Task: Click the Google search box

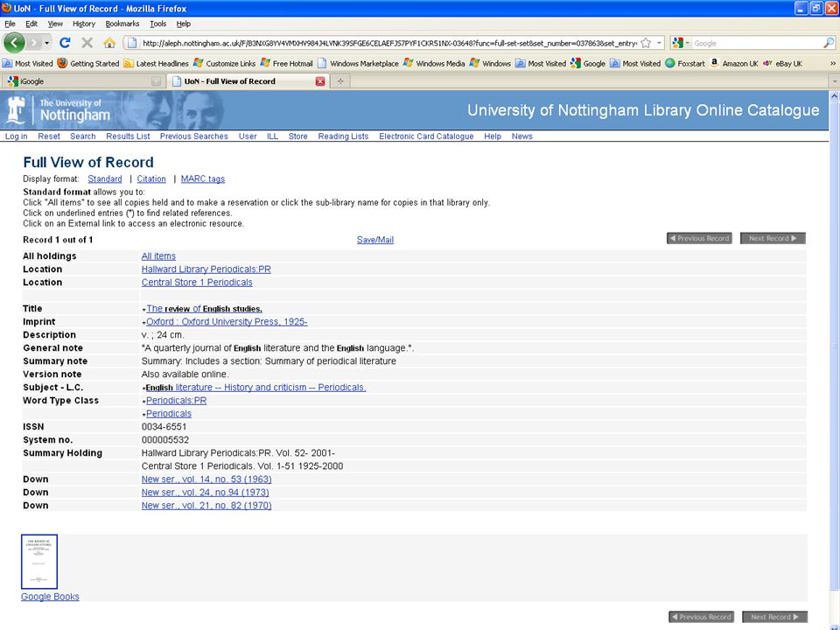Action: tap(757, 43)
